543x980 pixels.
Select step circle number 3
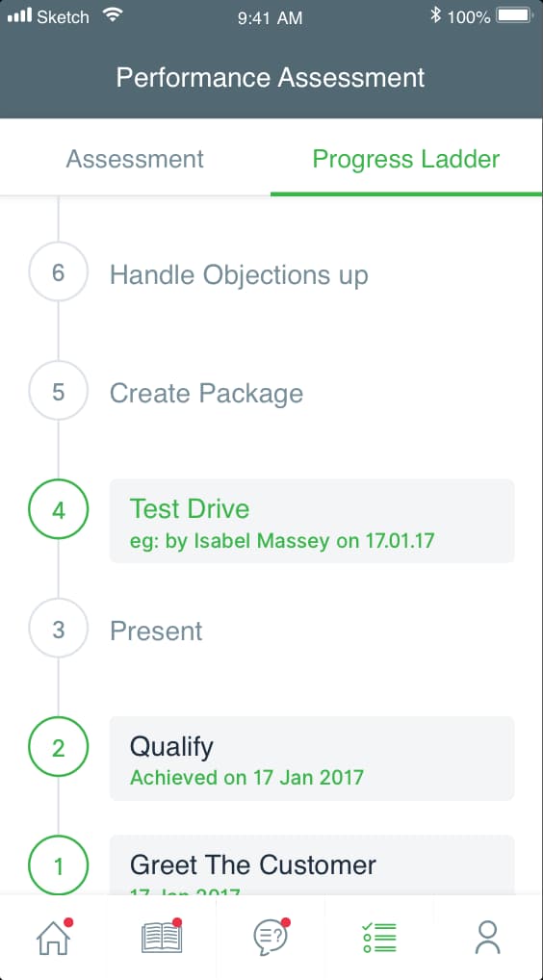click(58, 630)
